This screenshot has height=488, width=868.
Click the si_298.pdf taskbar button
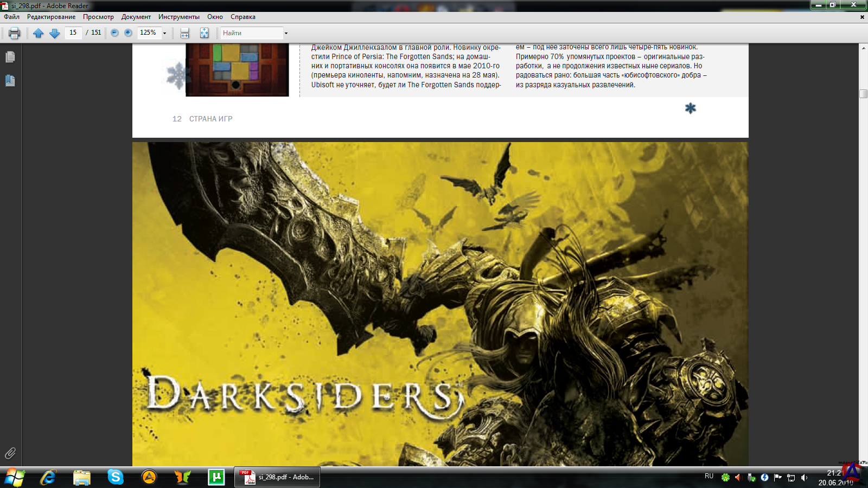[277, 477]
